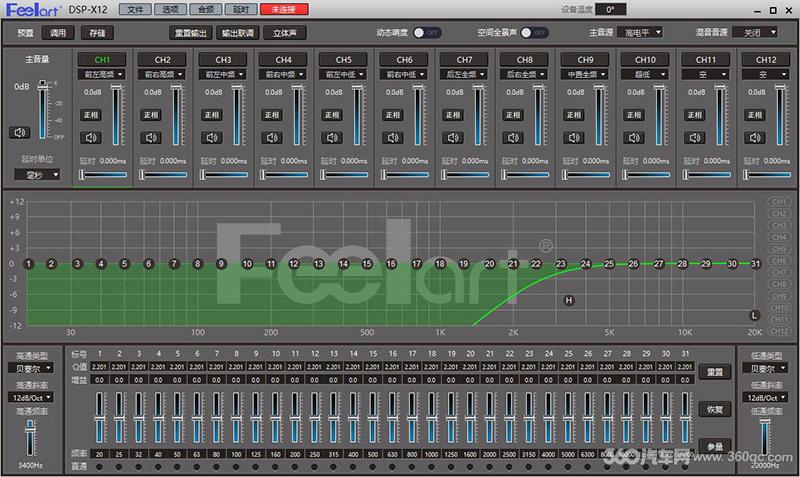This screenshot has height=477, width=800.
Task: Click the master volume fader
Action: coord(43,110)
